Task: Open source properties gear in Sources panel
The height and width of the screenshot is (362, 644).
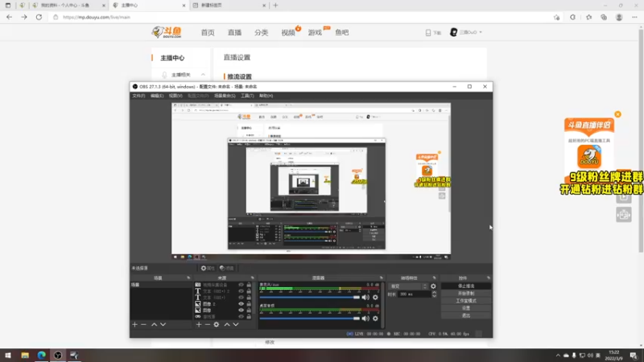Action: (x=217, y=324)
